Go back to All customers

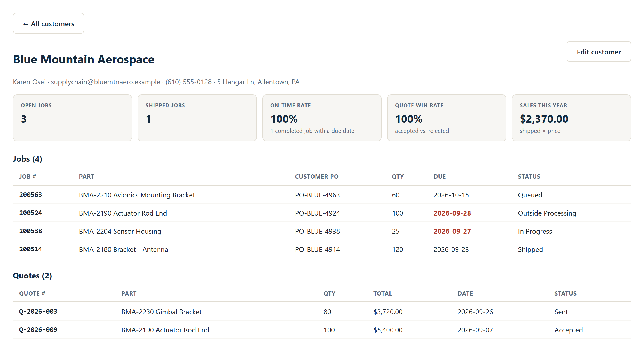[x=49, y=23]
